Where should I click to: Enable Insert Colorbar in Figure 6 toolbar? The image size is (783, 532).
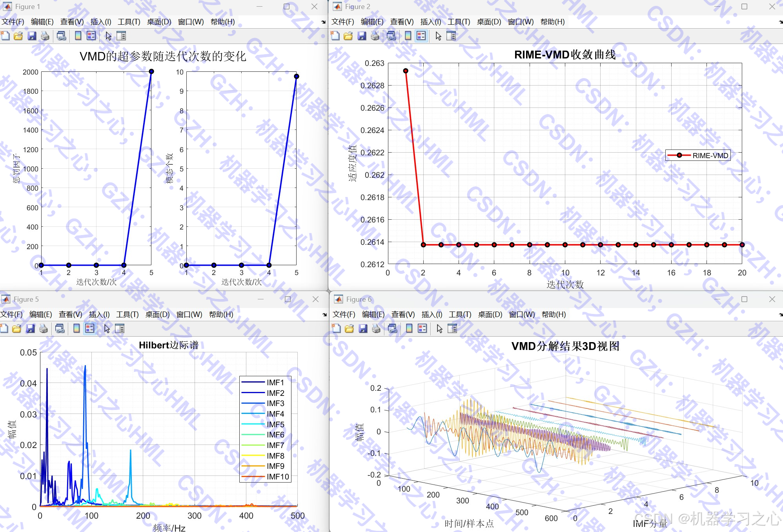tap(409, 329)
